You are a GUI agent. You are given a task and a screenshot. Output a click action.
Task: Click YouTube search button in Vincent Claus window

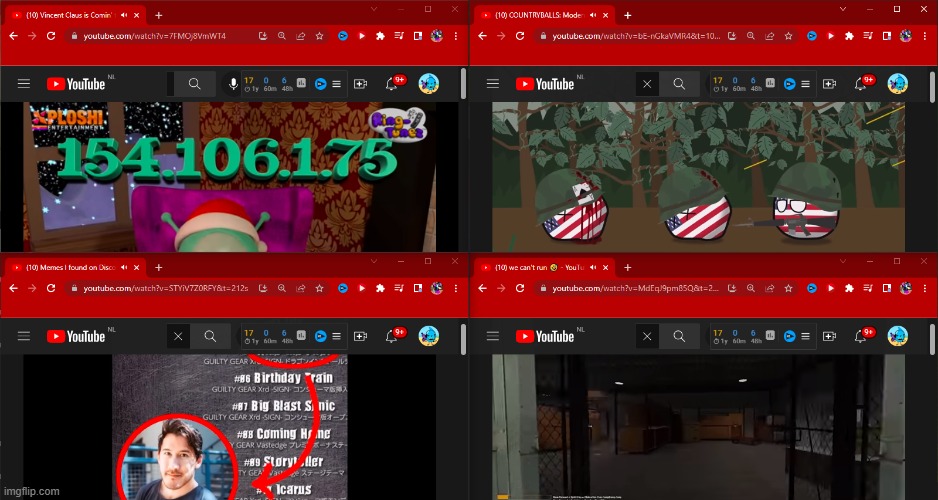pos(194,84)
